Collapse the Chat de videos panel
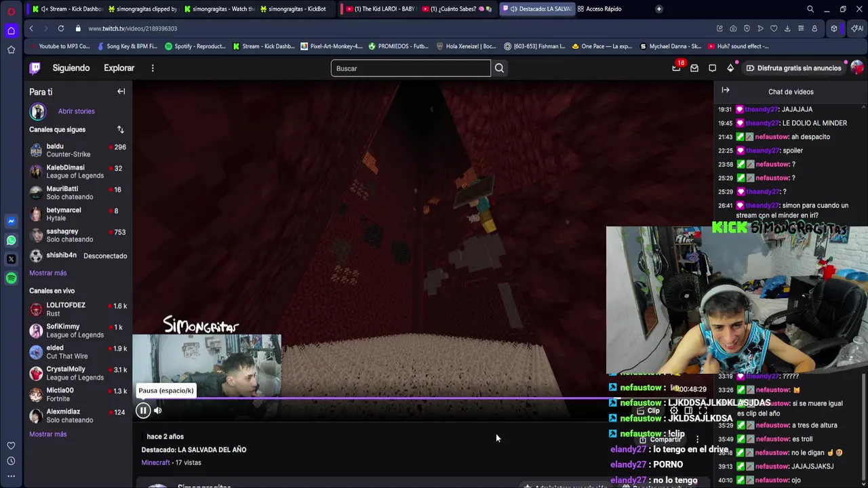The width and height of the screenshot is (868, 488). (x=726, y=90)
